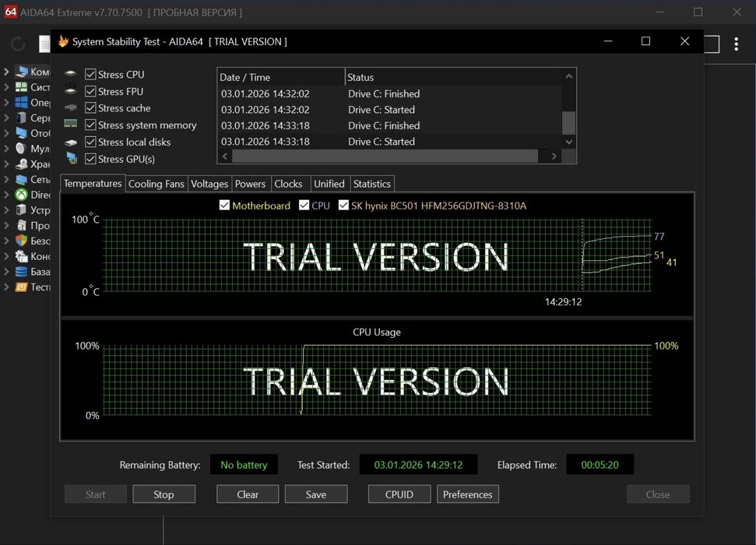Open Preferences dialog
The width and height of the screenshot is (756, 545).
pyautogui.click(x=468, y=494)
